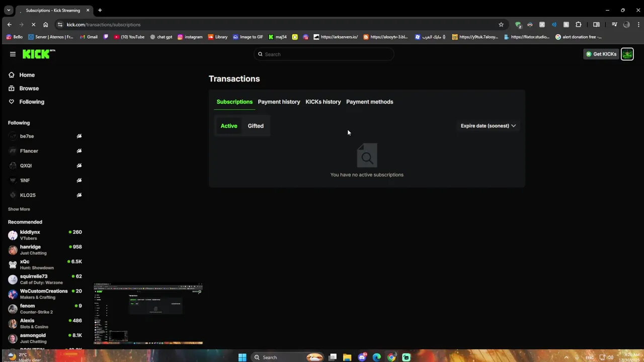Click the Following heart icon
The width and height of the screenshot is (644, 362).
pos(12,102)
